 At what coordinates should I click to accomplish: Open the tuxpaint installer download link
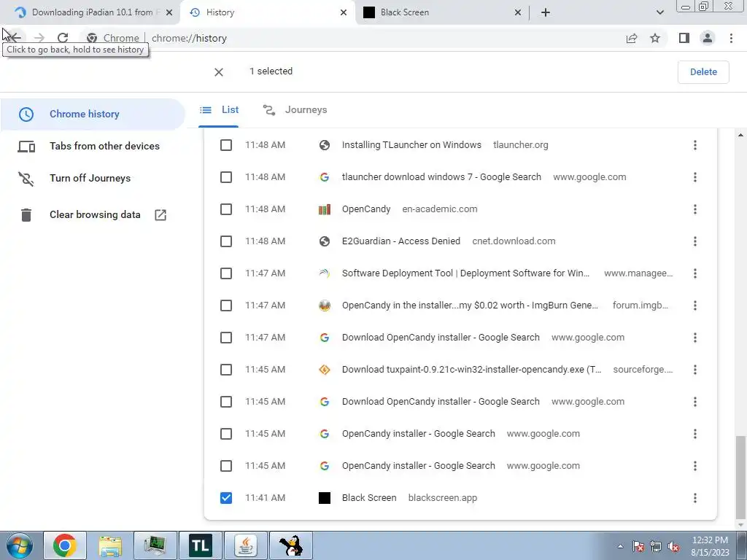[472, 370]
